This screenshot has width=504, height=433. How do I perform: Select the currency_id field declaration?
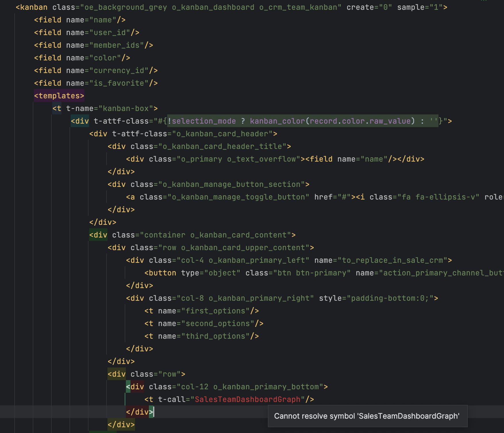95,70
